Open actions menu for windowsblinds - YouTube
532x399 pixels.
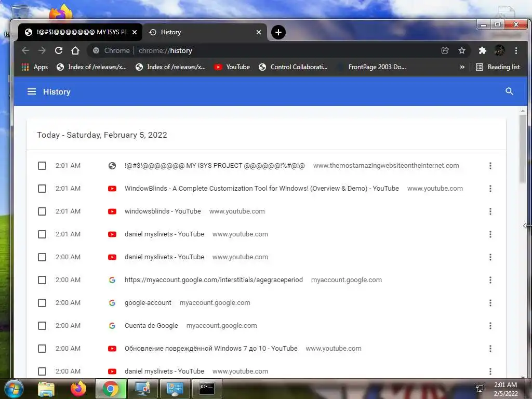(x=490, y=211)
